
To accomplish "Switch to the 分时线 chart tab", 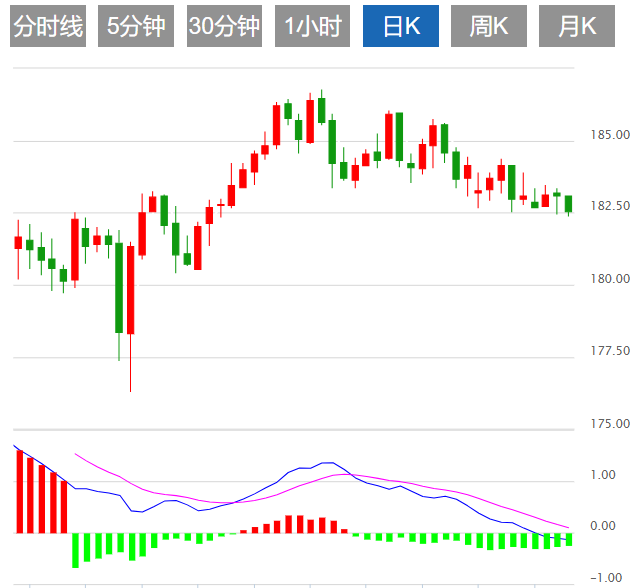I will (x=48, y=26).
